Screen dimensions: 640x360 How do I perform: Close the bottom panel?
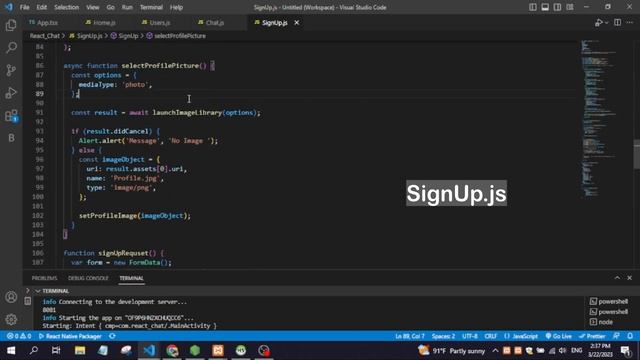(629, 278)
